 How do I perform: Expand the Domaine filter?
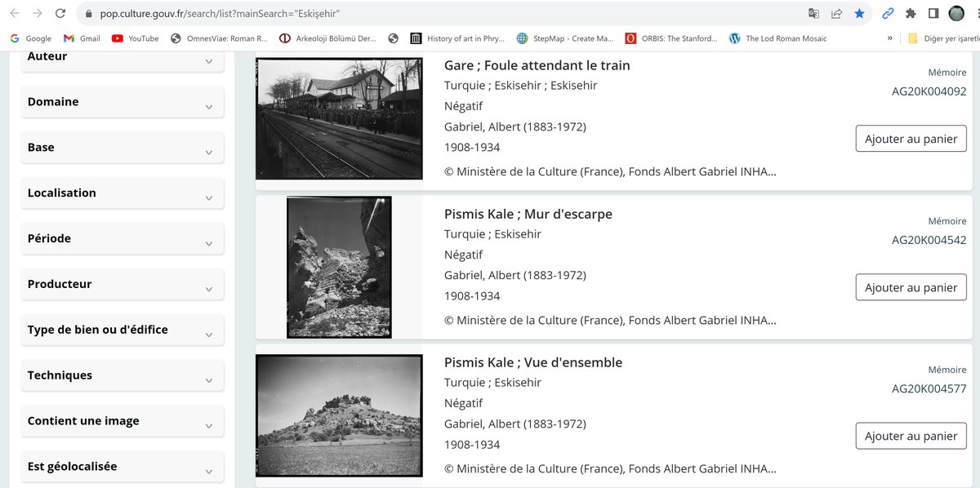click(x=122, y=102)
